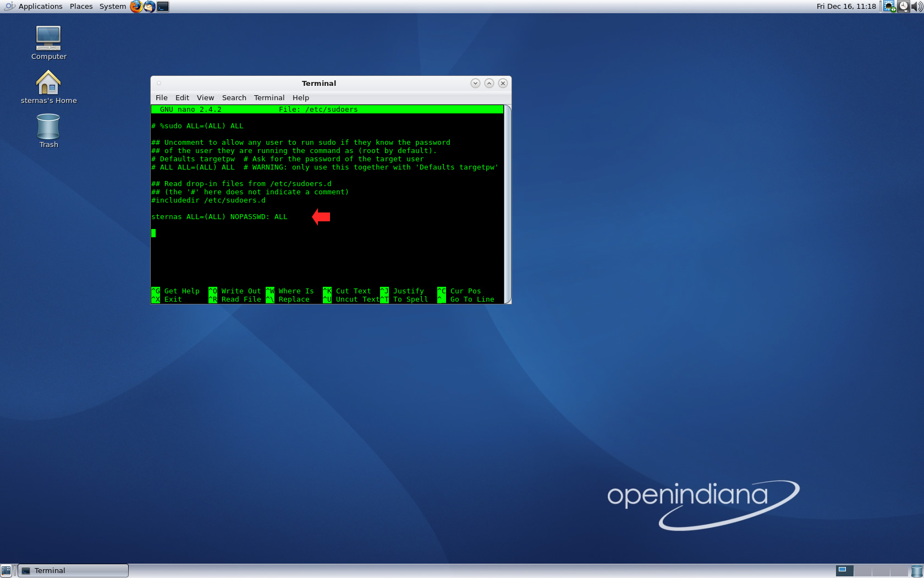Click the '^W Where Is' shortcut
Image resolution: width=924 pixels, height=578 pixels.
pyautogui.click(x=290, y=291)
